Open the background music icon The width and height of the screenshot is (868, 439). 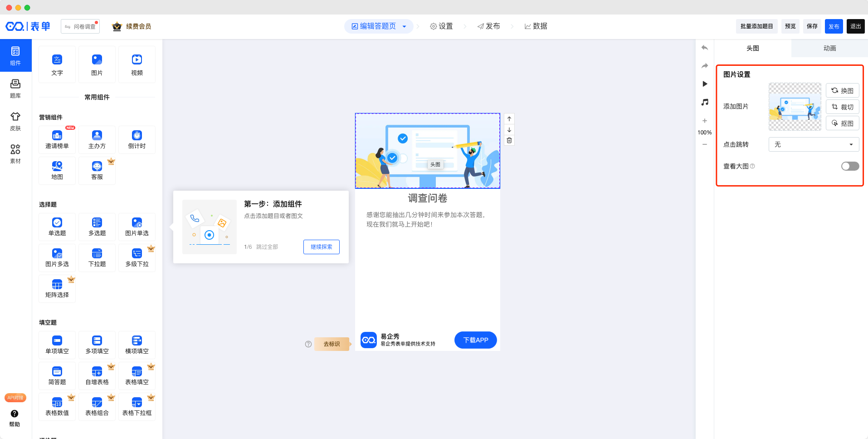pyautogui.click(x=705, y=102)
